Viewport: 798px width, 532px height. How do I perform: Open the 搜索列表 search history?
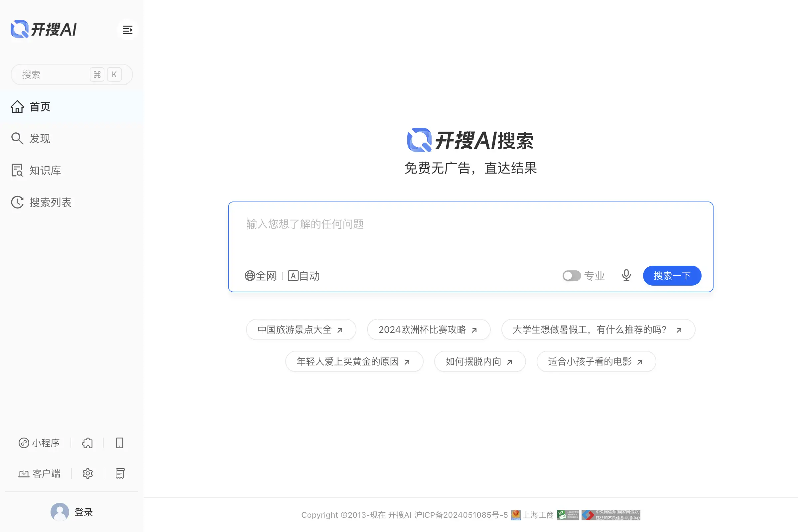[x=71, y=202]
